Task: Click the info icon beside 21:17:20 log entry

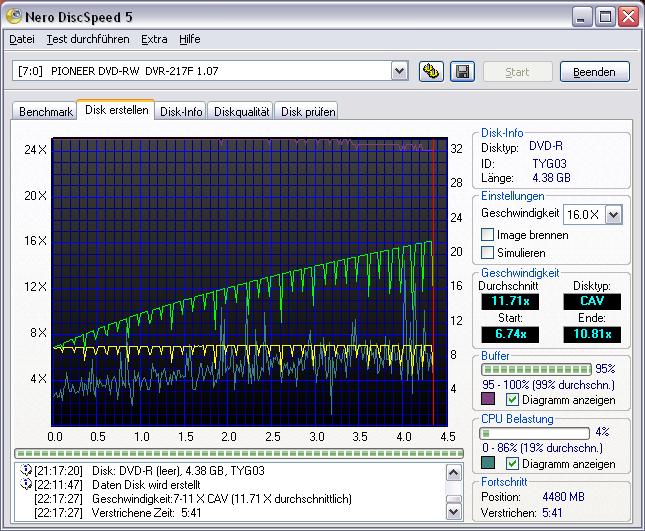Action: pos(26,470)
